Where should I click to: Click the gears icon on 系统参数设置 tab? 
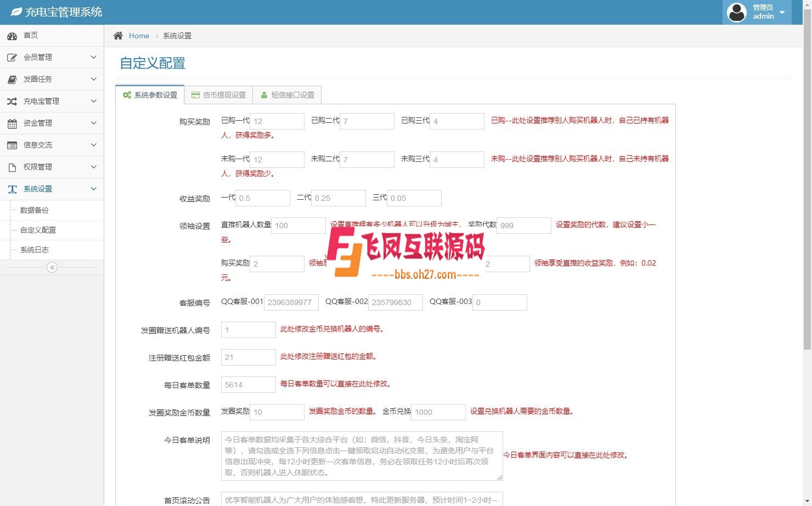click(x=127, y=95)
